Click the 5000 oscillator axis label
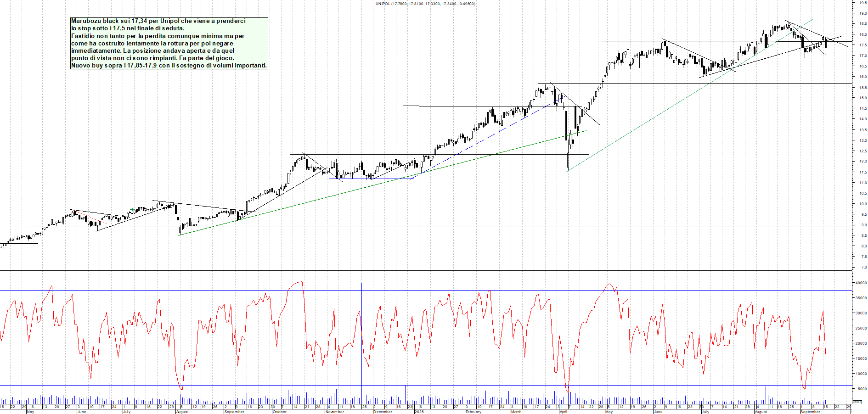The width and height of the screenshot is (868, 414). pyautogui.click(x=862, y=389)
